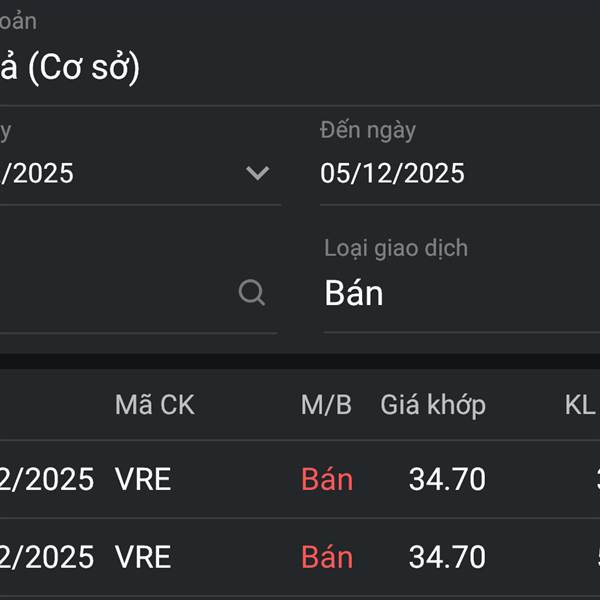
Task: Click price 34.70 in second row
Action: click(447, 557)
